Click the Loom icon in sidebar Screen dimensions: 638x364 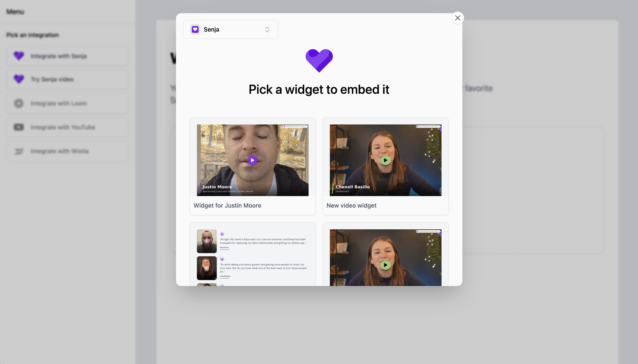[19, 104]
